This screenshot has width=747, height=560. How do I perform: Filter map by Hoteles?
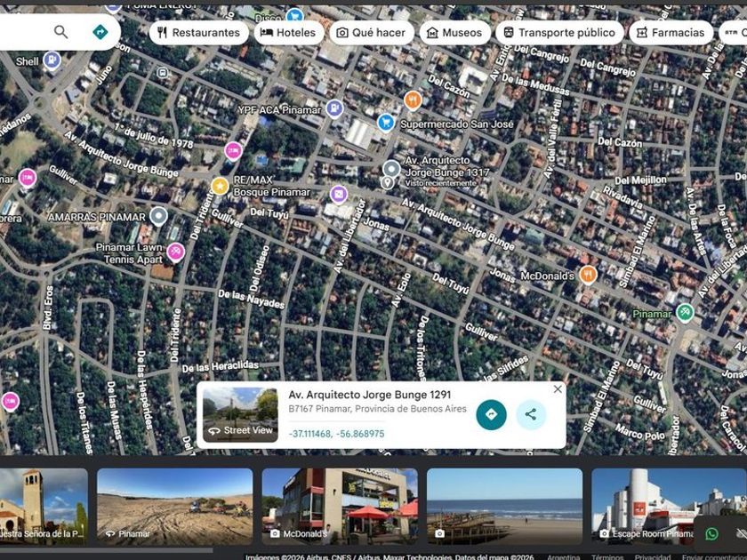coord(289,32)
